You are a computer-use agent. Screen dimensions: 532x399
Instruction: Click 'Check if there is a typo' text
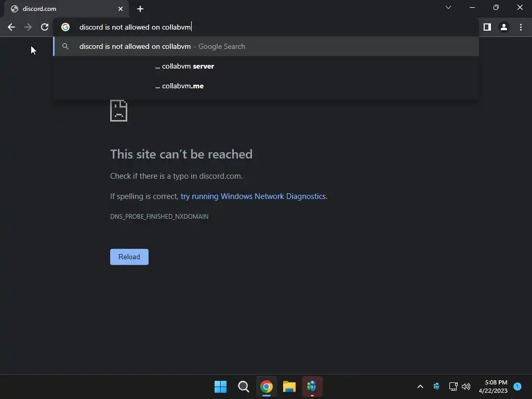[177, 176]
